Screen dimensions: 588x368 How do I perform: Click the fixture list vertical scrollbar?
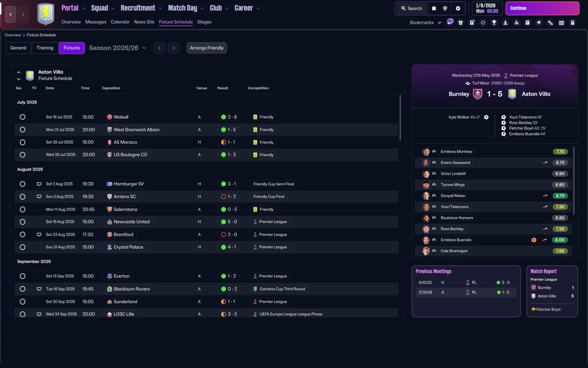click(x=401, y=117)
